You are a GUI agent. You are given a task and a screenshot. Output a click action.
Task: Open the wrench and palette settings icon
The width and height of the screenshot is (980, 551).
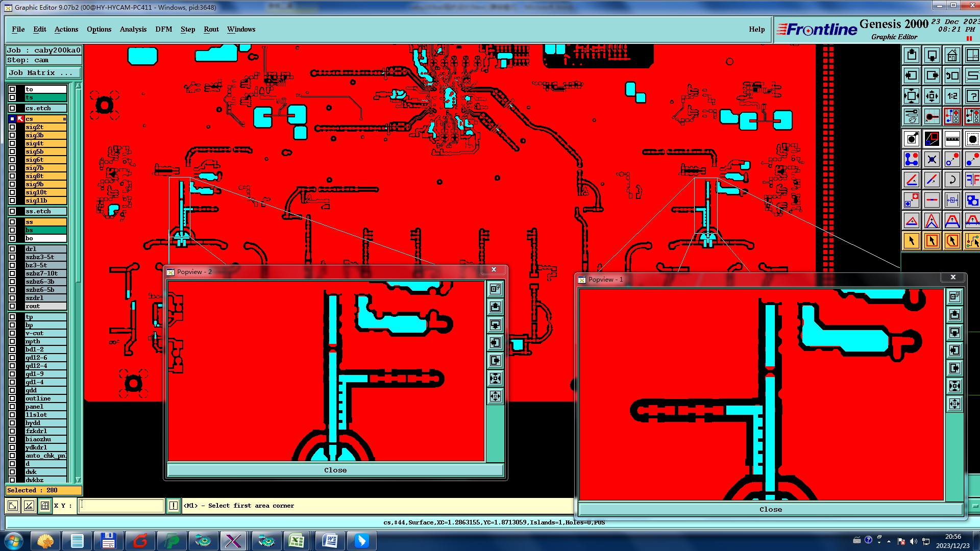tap(912, 116)
